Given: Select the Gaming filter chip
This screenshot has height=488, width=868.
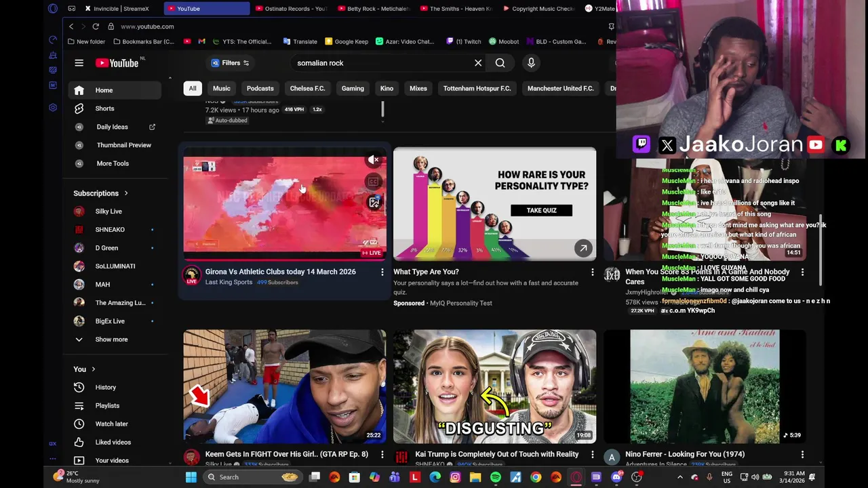Looking at the screenshot, I should pyautogui.click(x=353, y=88).
